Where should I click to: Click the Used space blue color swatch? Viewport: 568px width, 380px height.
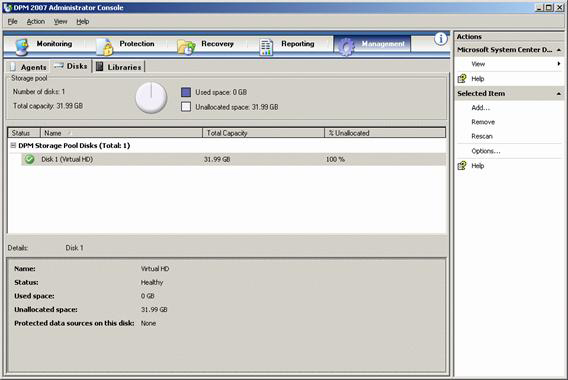click(x=186, y=92)
